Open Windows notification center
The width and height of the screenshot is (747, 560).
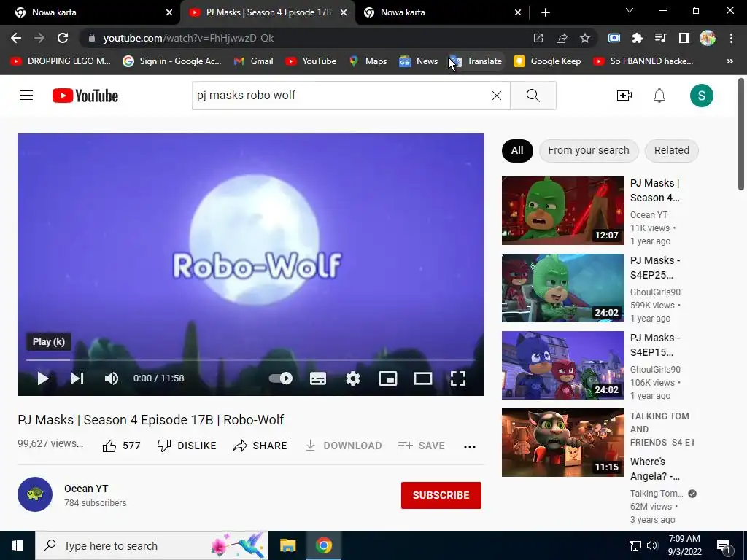(x=724, y=545)
